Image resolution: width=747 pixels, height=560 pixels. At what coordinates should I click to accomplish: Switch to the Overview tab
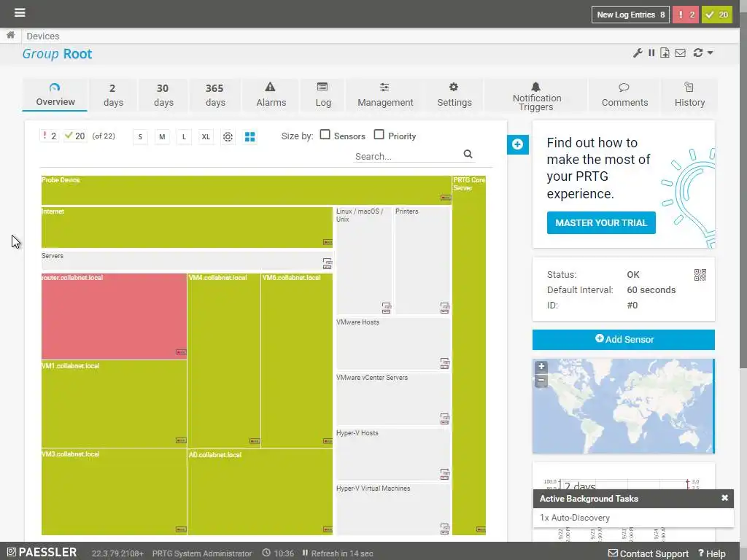pyautogui.click(x=55, y=96)
